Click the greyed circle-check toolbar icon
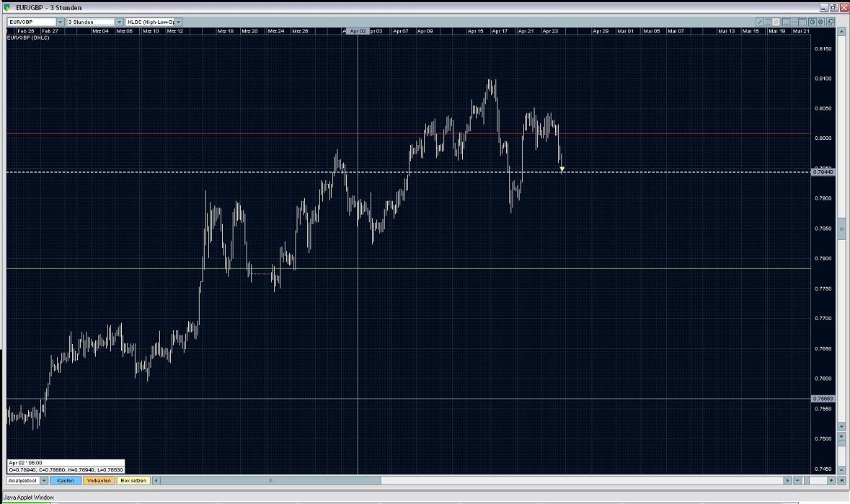Image resolution: width=850 pixels, height=504 pixels. coord(776,22)
